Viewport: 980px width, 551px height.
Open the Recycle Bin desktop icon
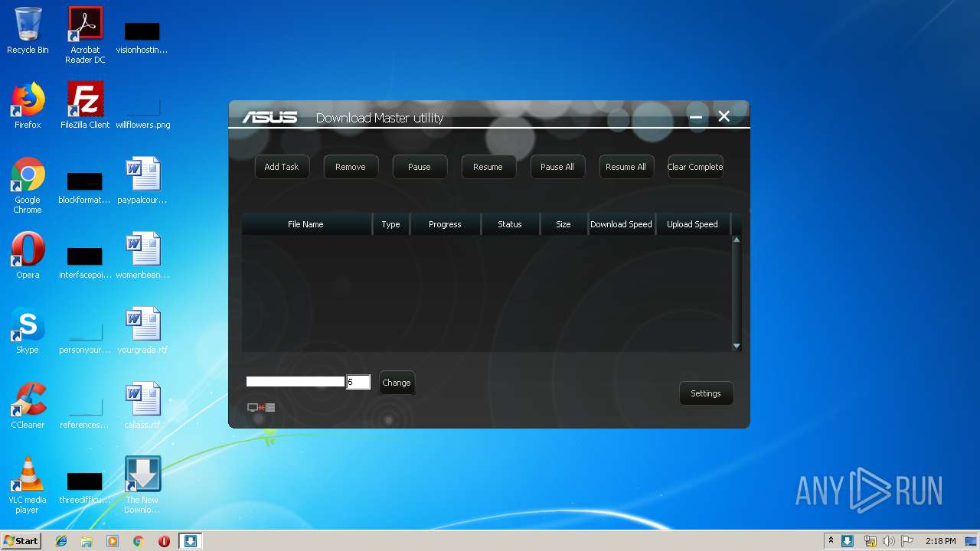point(28,31)
